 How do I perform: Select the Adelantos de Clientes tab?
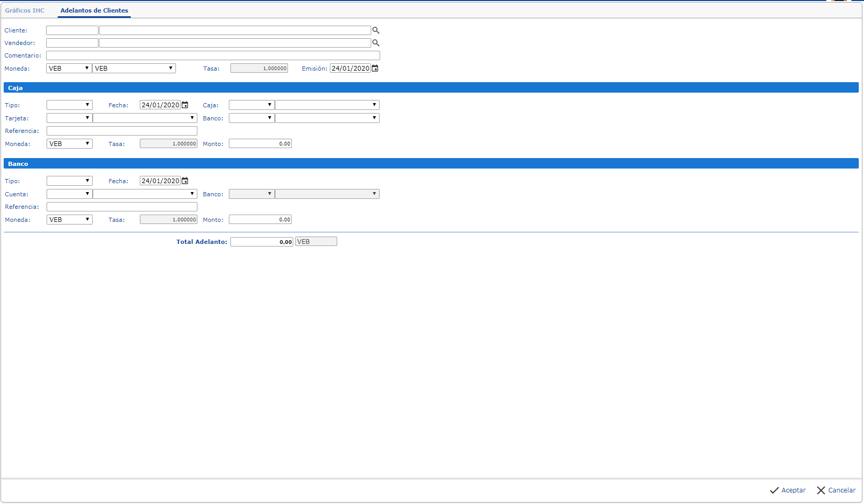coord(94,10)
